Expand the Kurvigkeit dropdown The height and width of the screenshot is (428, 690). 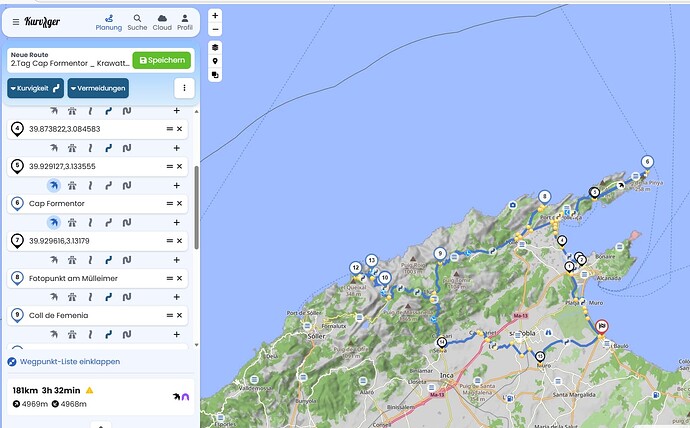35,88
